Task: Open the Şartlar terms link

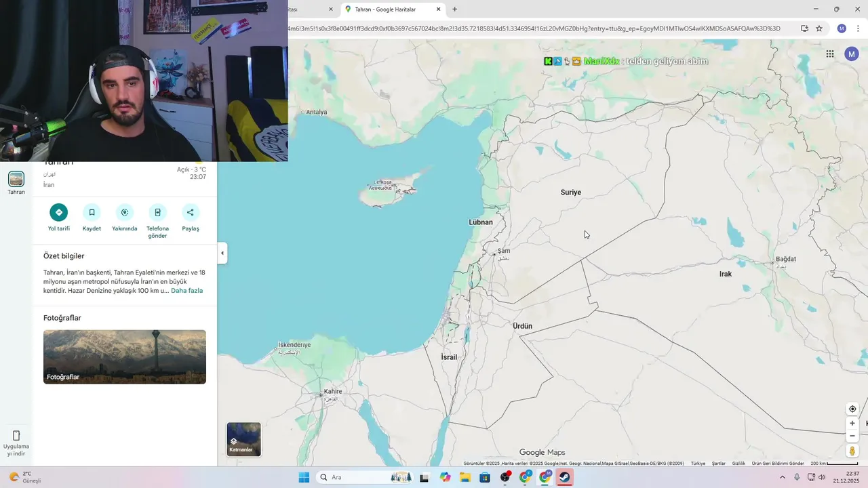Action: click(x=719, y=464)
